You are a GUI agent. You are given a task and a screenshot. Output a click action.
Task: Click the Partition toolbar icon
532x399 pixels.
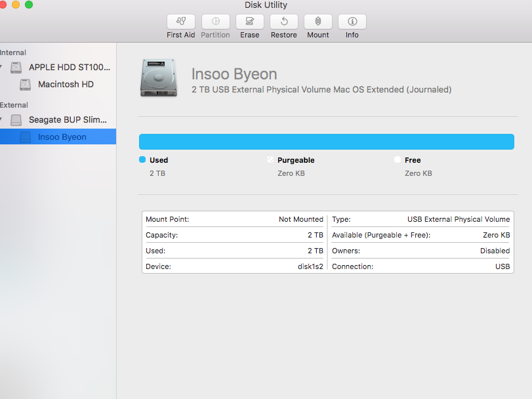pos(215,22)
